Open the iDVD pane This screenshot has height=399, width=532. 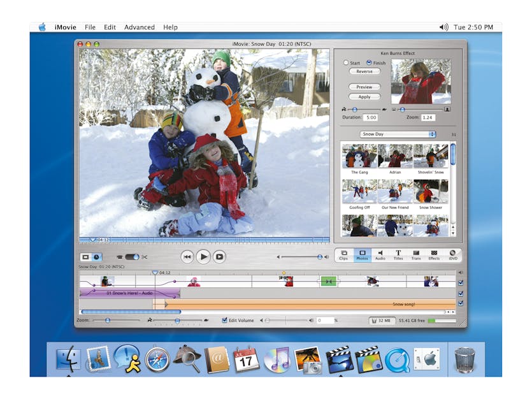pos(452,255)
